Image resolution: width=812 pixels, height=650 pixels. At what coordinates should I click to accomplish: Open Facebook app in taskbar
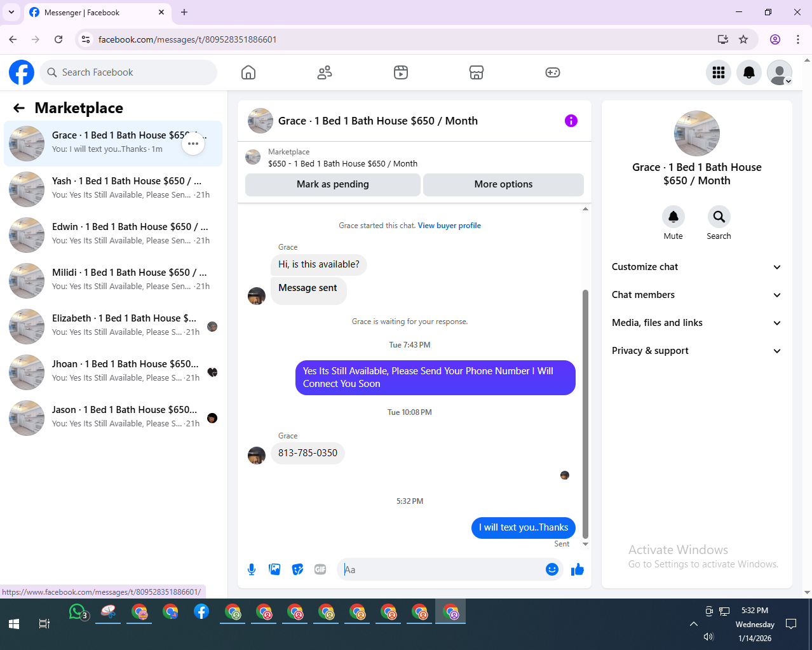(x=201, y=612)
